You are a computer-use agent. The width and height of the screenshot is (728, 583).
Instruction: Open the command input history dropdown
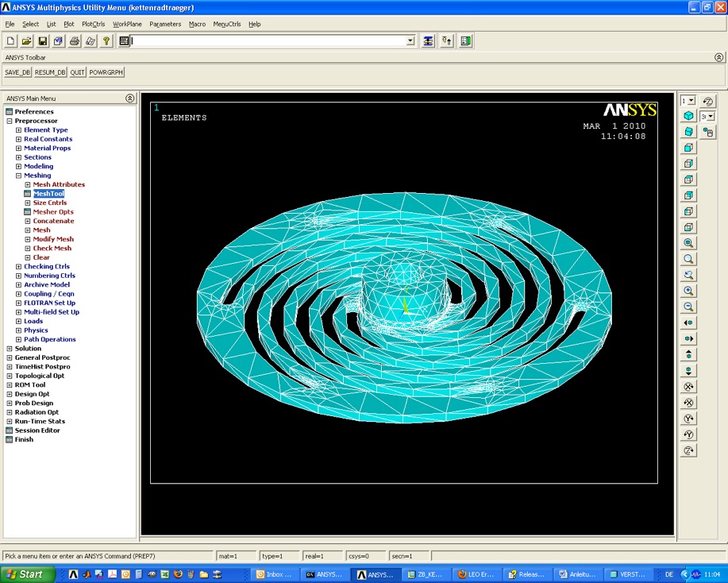click(410, 41)
